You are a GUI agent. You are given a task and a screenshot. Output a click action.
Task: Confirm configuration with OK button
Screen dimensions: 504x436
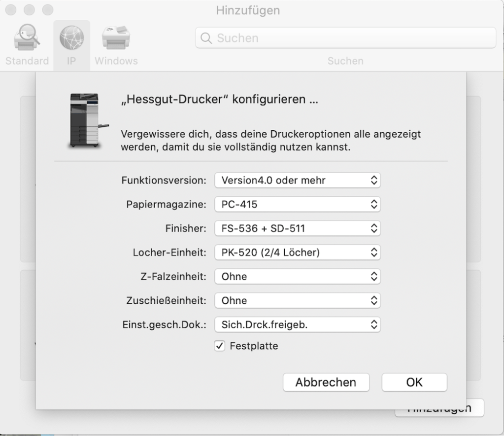pyautogui.click(x=414, y=382)
